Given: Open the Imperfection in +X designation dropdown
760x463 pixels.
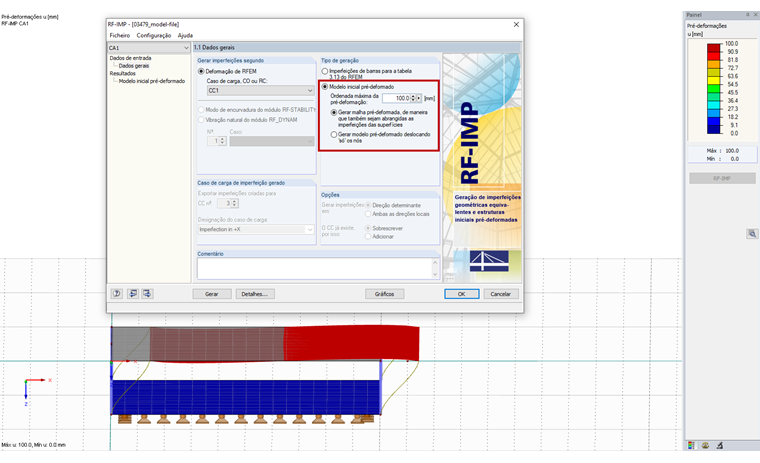Looking at the screenshot, I should [x=256, y=229].
